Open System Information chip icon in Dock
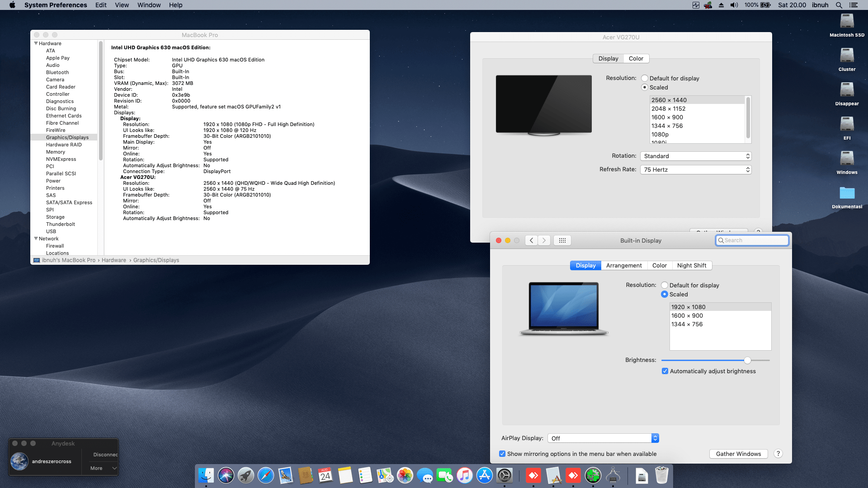This screenshot has height=488, width=868. tap(613, 475)
